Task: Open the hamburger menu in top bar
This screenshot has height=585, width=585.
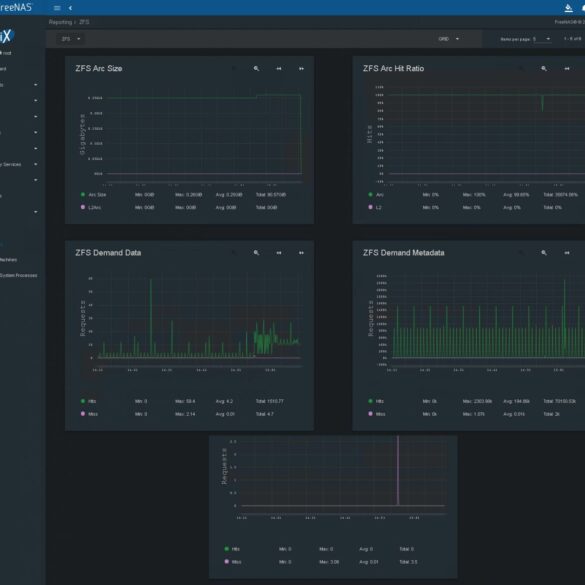Action: (57, 8)
